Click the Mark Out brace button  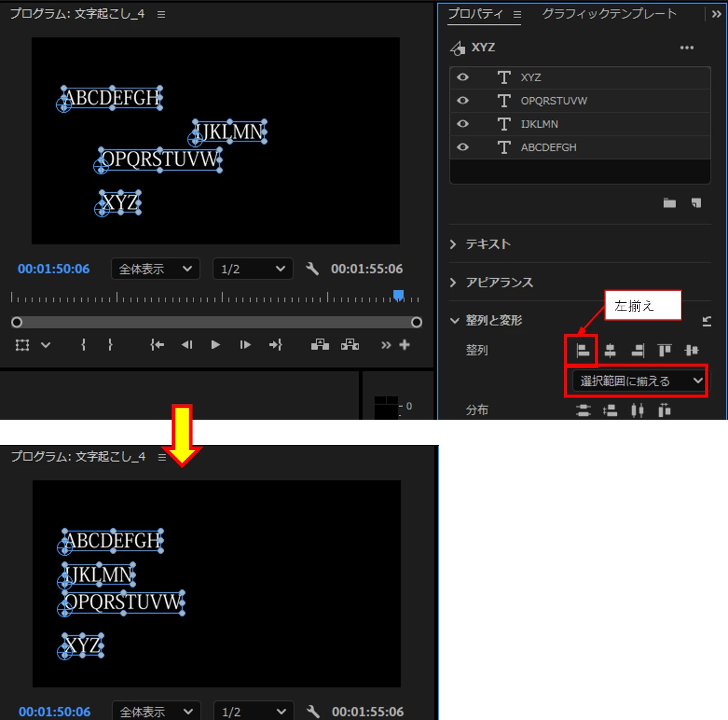pos(110,344)
